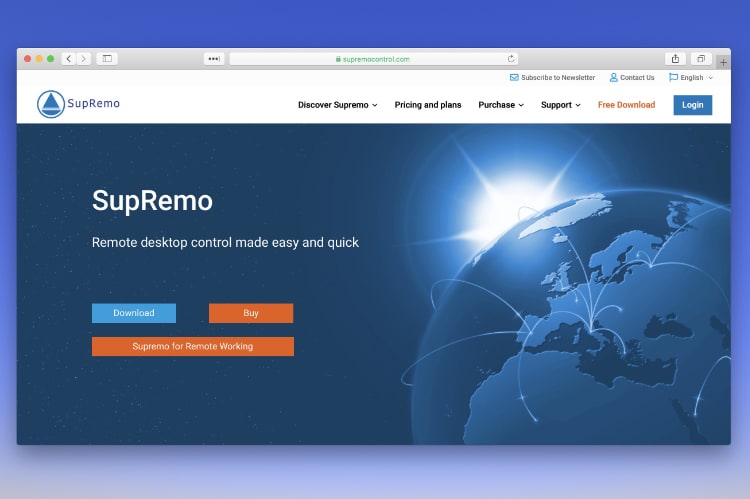Click the flag icon beside English

[x=673, y=78]
